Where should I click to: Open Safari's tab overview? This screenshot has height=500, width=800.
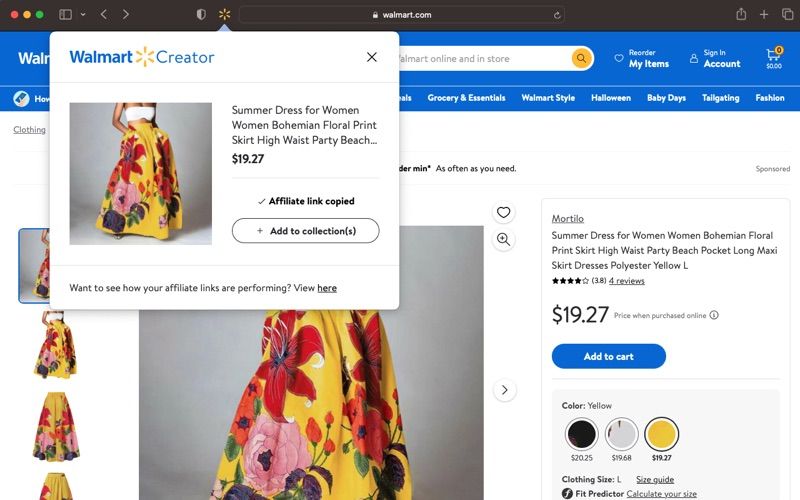tap(787, 14)
